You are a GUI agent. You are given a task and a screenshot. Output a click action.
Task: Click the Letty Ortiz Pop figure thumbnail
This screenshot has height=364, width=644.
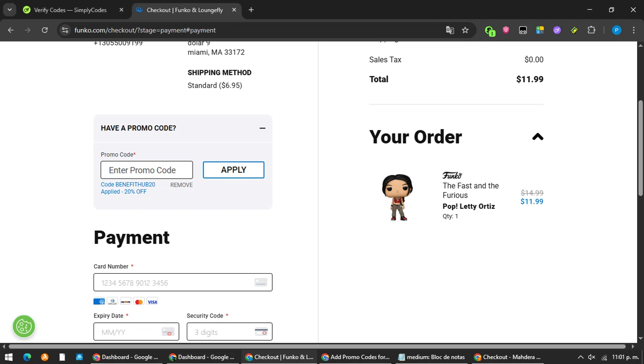coord(398,197)
